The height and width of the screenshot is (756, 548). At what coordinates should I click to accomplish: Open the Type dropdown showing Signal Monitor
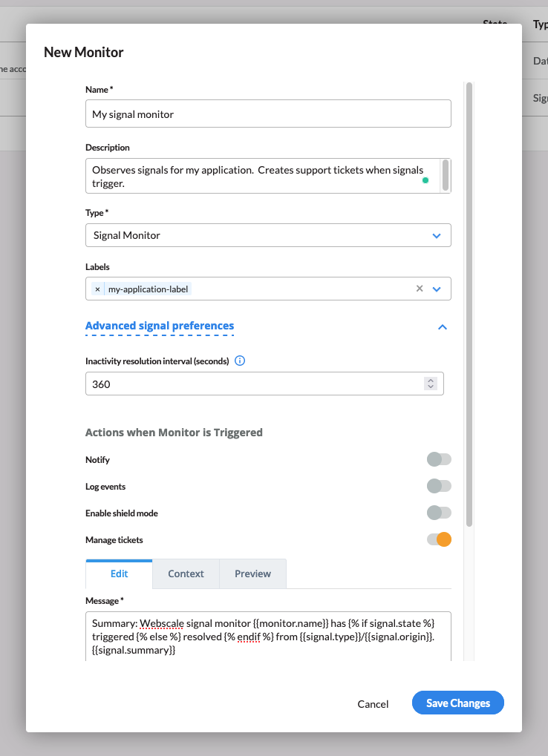268,235
